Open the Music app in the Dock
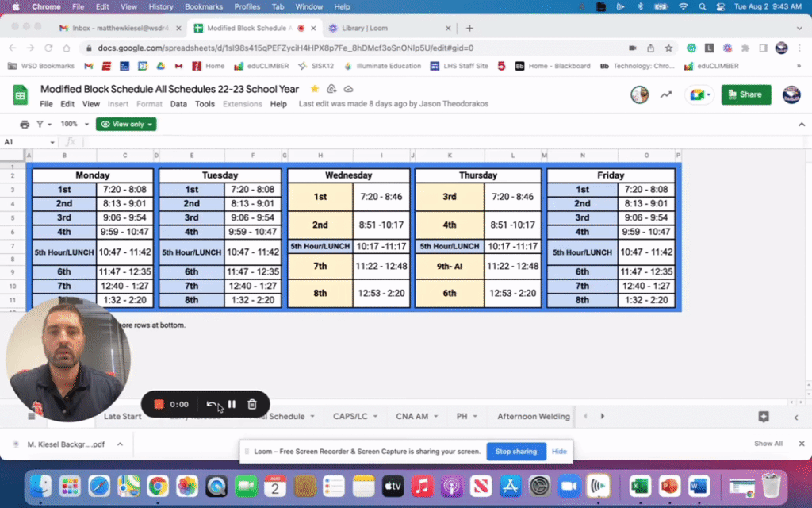Screen dimensions: 812x508 (x=422, y=487)
